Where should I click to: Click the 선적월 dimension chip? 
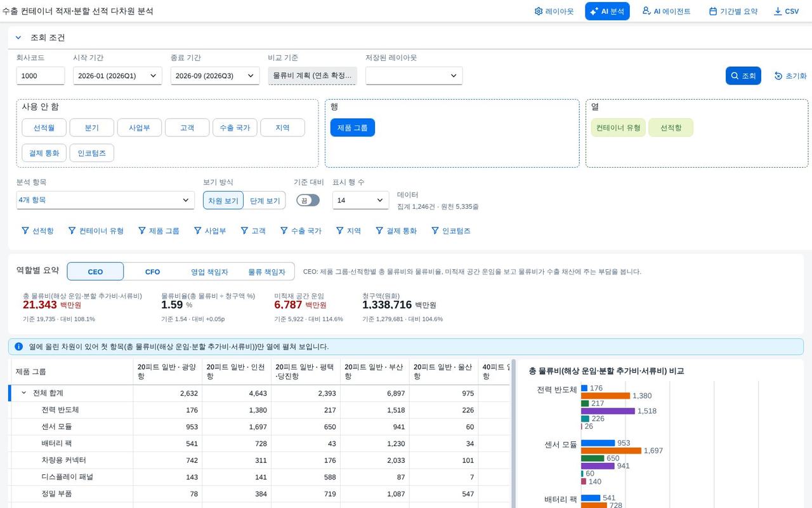(44, 128)
